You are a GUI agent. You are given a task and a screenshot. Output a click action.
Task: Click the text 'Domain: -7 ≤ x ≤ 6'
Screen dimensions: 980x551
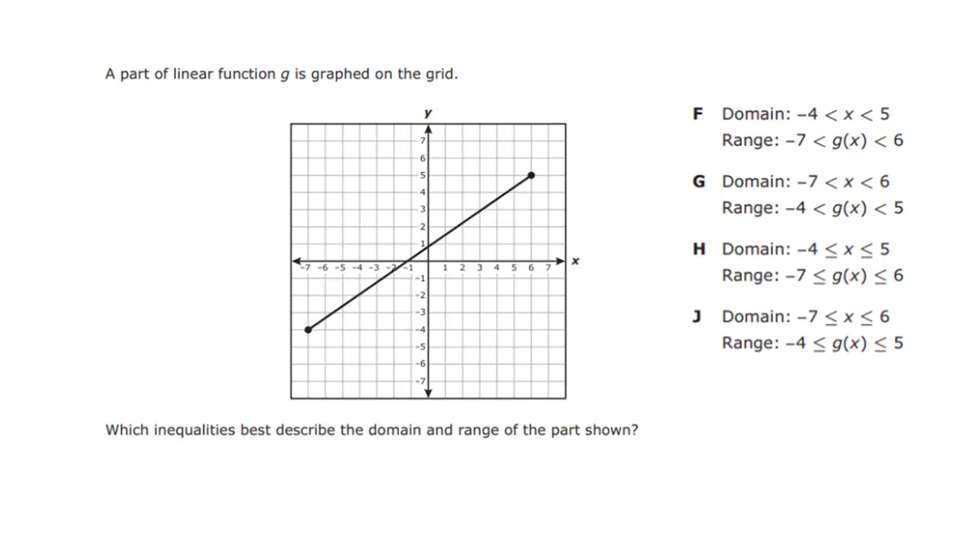(805, 316)
